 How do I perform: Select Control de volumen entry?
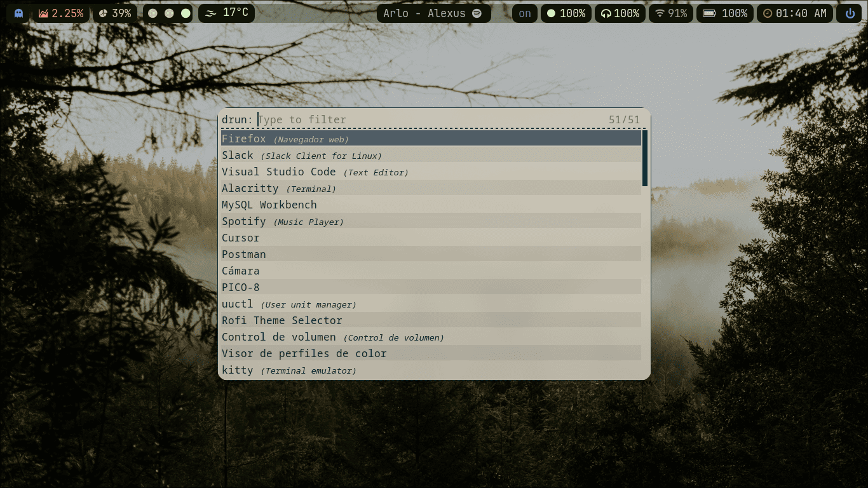431,337
